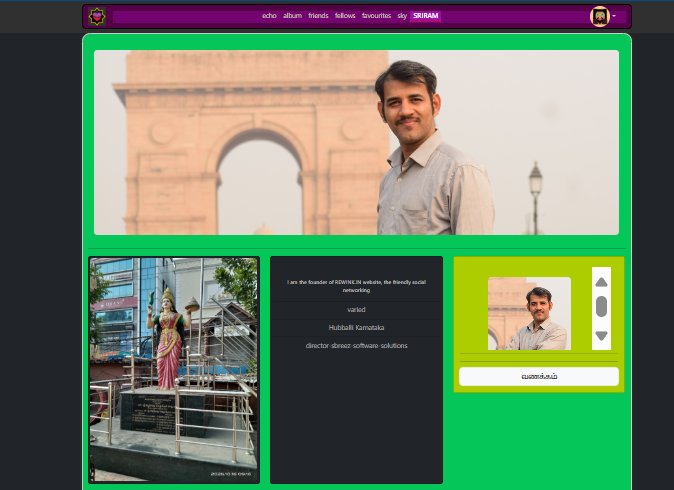This screenshot has height=490, width=674.
Task: Click the sky link in navbar
Action: (x=402, y=16)
